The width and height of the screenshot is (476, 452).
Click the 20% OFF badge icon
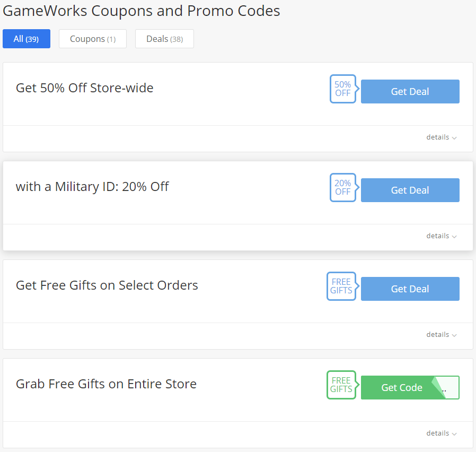tap(343, 187)
